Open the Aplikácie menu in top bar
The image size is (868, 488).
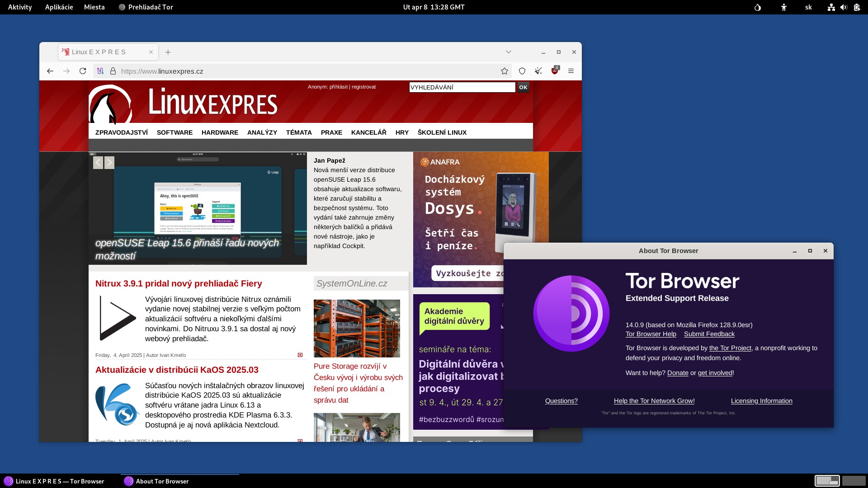59,7
